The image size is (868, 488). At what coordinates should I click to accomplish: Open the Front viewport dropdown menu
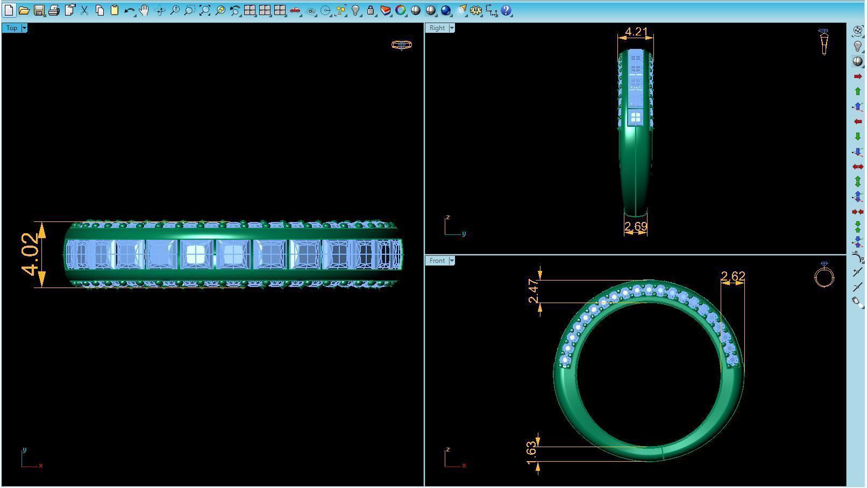pos(452,261)
